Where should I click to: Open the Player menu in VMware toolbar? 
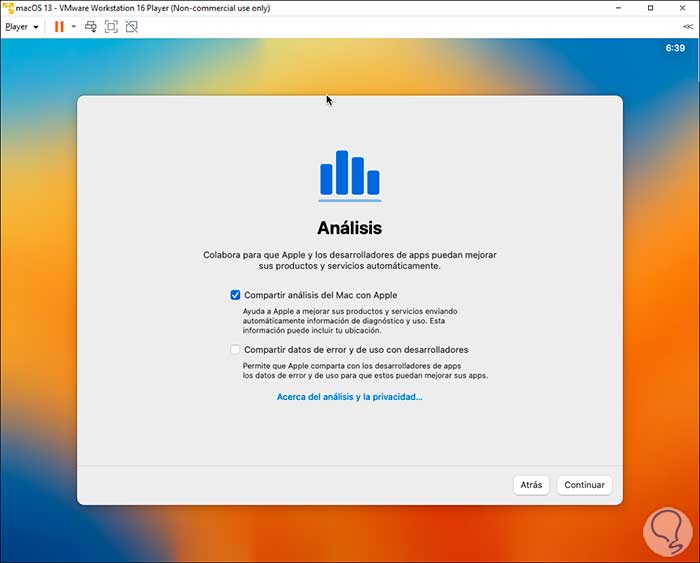[x=21, y=27]
